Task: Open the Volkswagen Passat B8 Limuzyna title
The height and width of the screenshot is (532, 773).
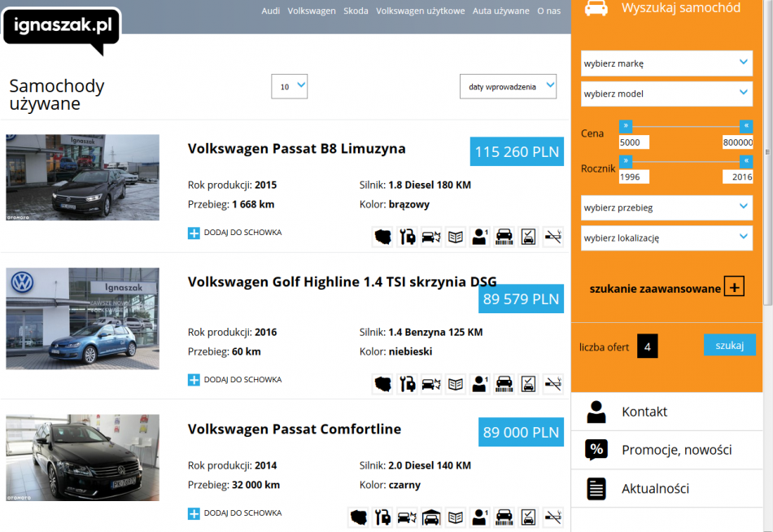Action: pos(297,148)
